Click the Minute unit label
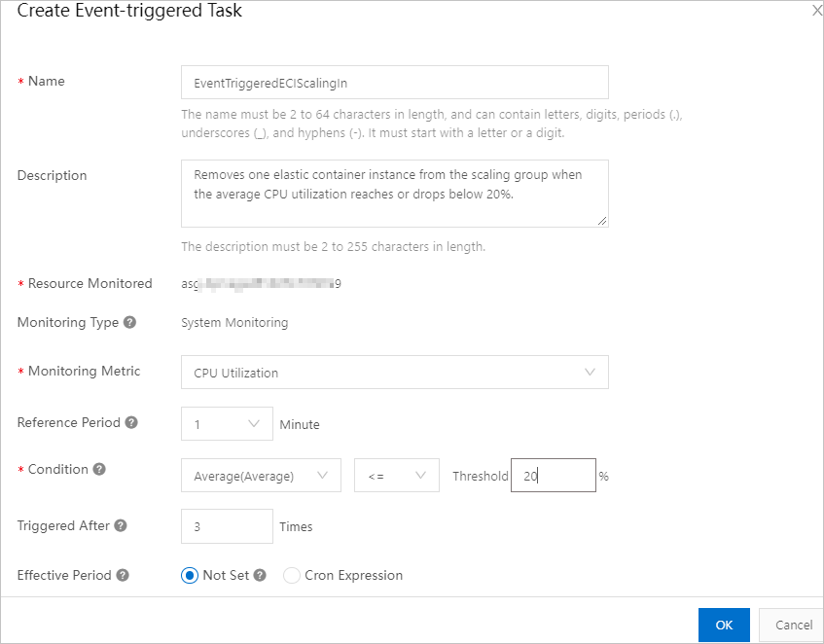Image resolution: width=824 pixels, height=644 pixels. [x=300, y=424]
